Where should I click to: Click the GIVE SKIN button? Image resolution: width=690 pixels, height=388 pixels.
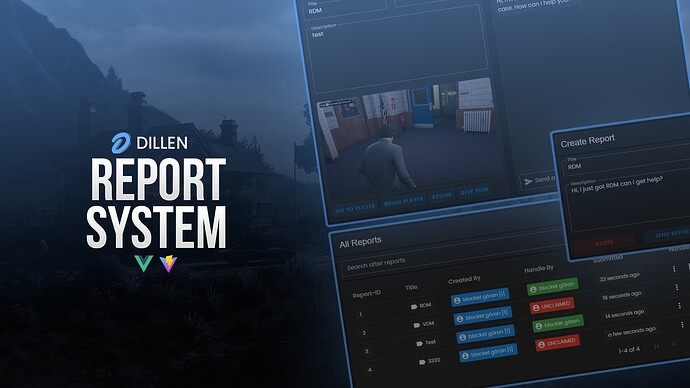(474, 191)
